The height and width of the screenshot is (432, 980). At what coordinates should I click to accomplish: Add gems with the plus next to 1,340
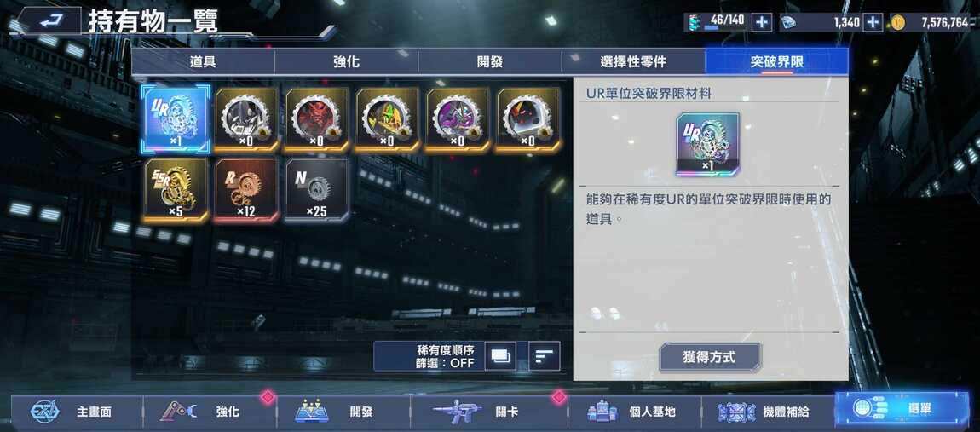[872, 22]
